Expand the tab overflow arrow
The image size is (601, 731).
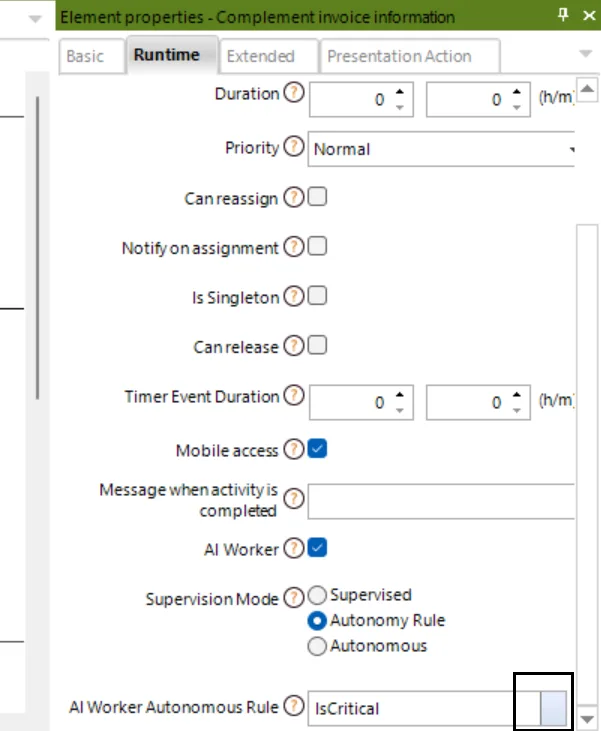[x=585, y=54]
